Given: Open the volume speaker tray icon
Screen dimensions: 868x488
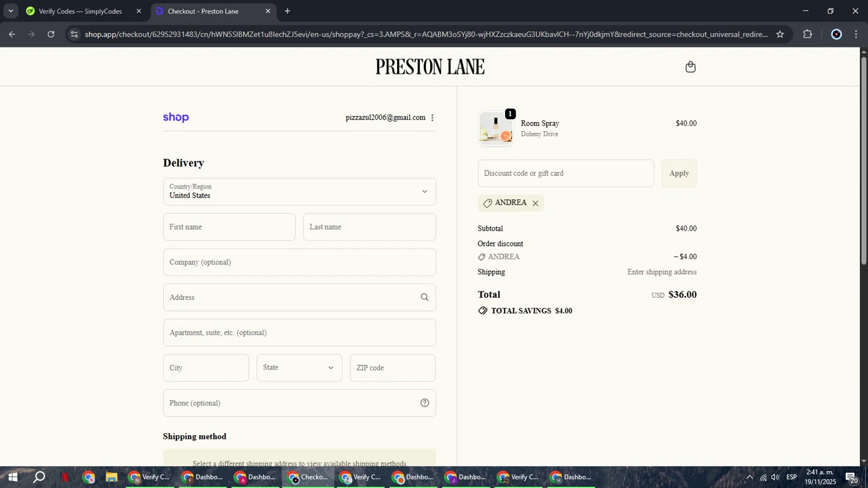Looking at the screenshot, I should point(775,478).
